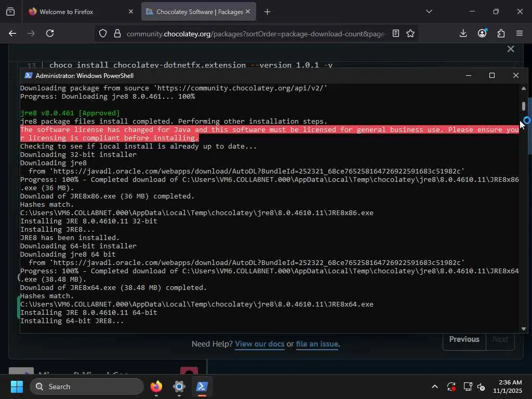Show hidden system tray icons
The image size is (532, 399).
click(x=435, y=387)
